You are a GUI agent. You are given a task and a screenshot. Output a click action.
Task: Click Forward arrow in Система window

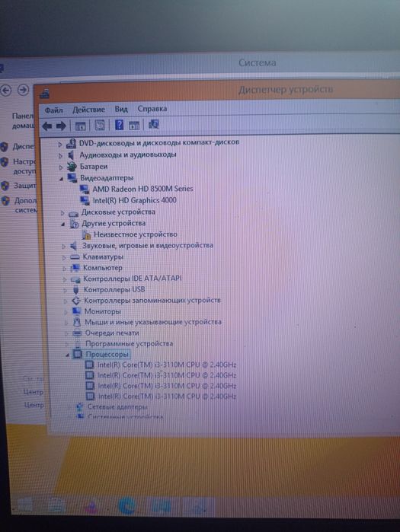tap(23, 90)
